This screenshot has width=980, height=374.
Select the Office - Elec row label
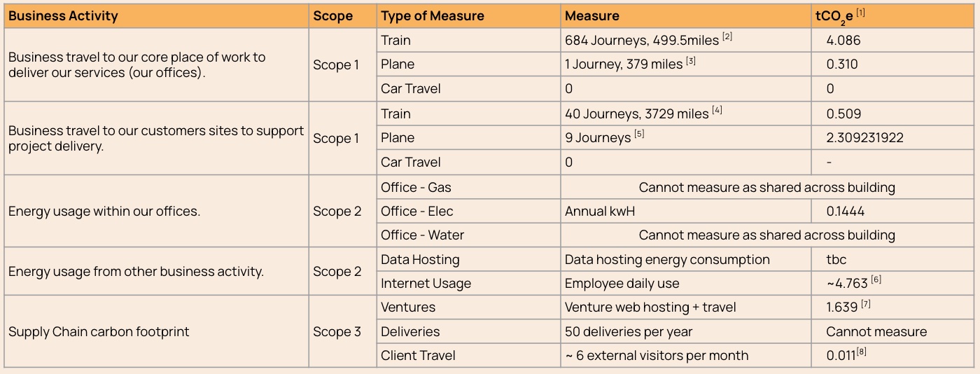coord(416,211)
